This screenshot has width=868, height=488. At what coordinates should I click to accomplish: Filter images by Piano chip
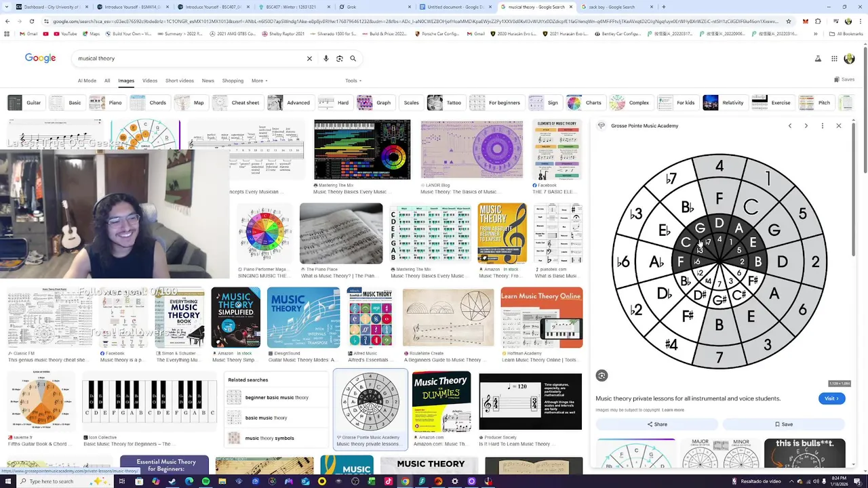(107, 103)
